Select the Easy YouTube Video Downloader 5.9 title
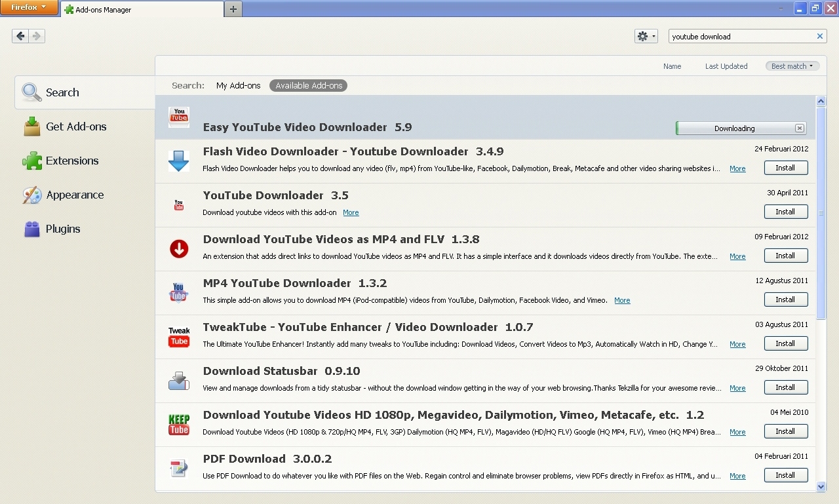 tap(307, 127)
